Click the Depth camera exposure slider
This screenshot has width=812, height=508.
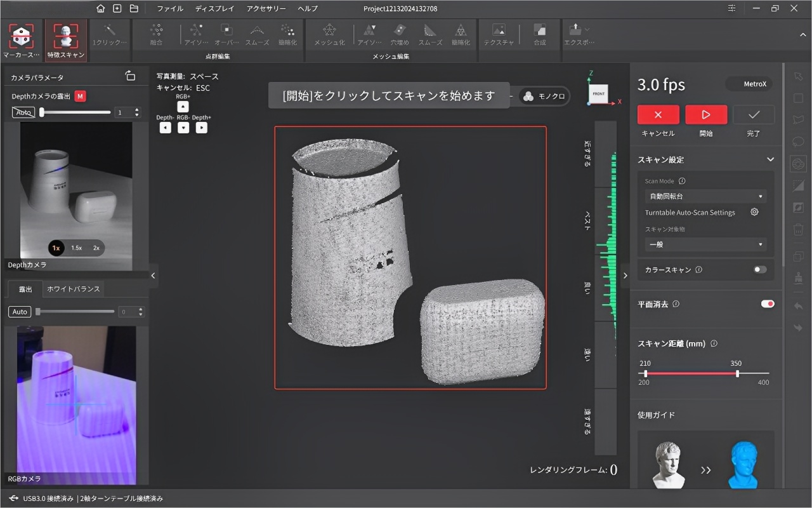[x=76, y=112]
